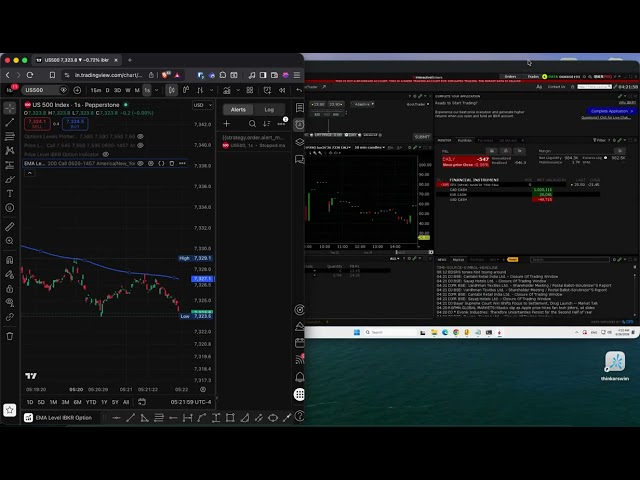Hide the Options Levels Plotter indicator
Image resolution: width=640 pixels, height=480 pixels.
click(x=140, y=136)
